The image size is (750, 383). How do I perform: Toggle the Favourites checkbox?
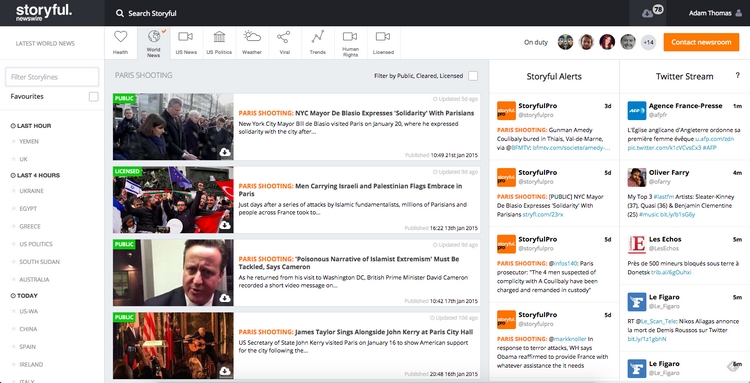94,97
